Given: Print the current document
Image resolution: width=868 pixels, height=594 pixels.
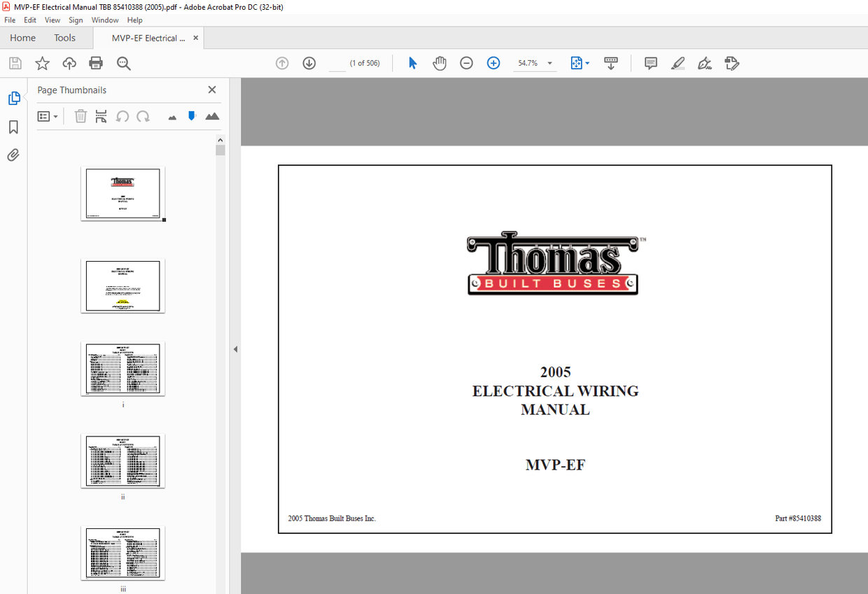Looking at the screenshot, I should pos(95,63).
